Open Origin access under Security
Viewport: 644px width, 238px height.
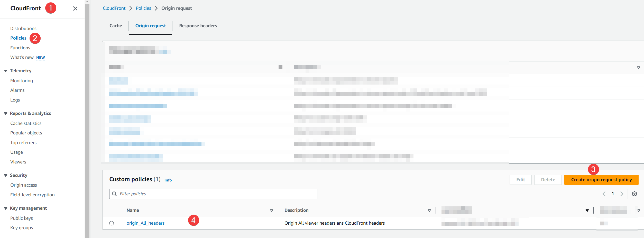pyautogui.click(x=24, y=185)
